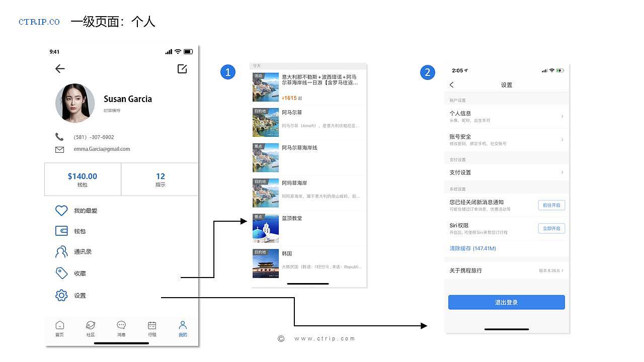Open 钱包 using the wallet icon
The image size is (644, 362).
pos(61,231)
